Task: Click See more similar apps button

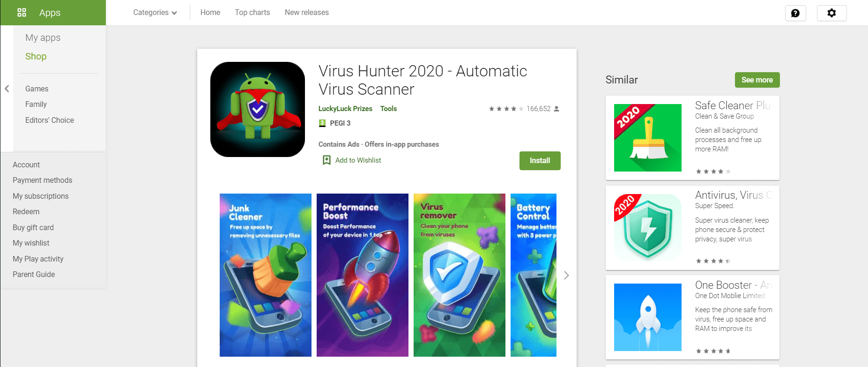Action: tap(757, 80)
